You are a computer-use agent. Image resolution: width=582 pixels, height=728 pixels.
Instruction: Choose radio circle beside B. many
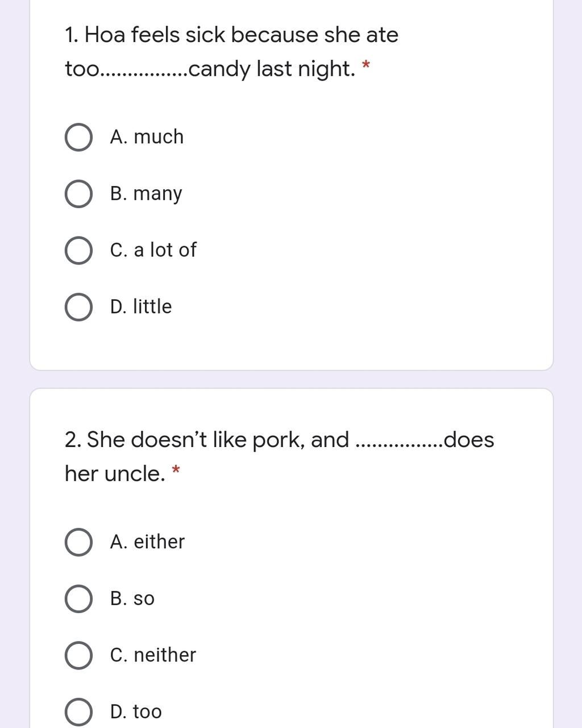[x=78, y=194]
